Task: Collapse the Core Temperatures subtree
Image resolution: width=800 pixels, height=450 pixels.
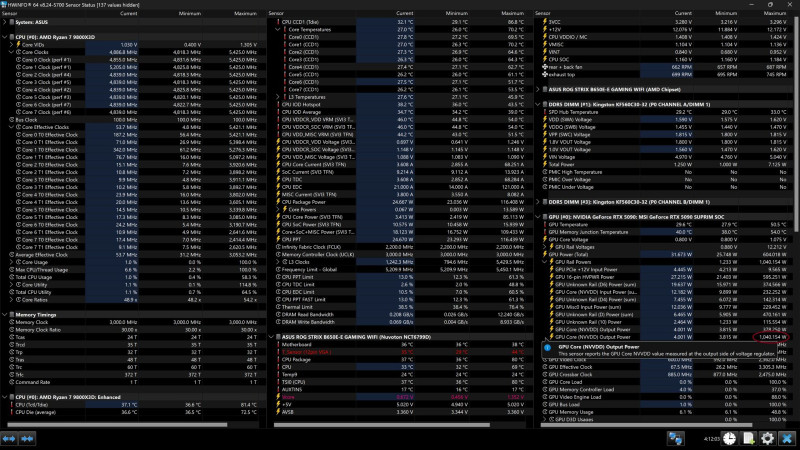Action: pyautogui.click(x=278, y=30)
